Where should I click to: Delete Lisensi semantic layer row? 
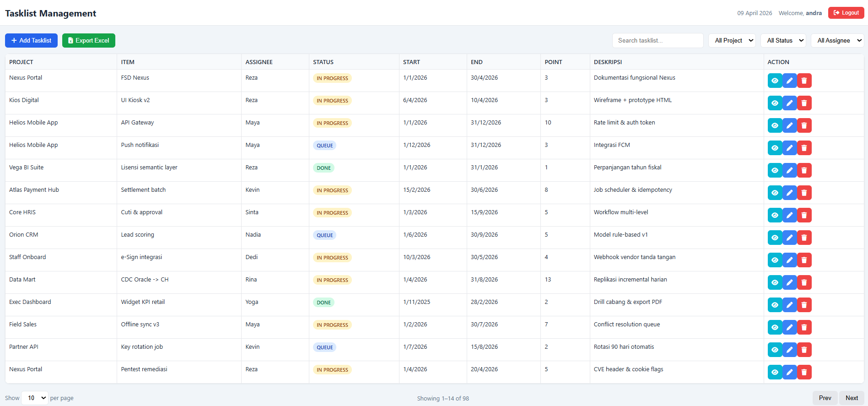click(804, 170)
